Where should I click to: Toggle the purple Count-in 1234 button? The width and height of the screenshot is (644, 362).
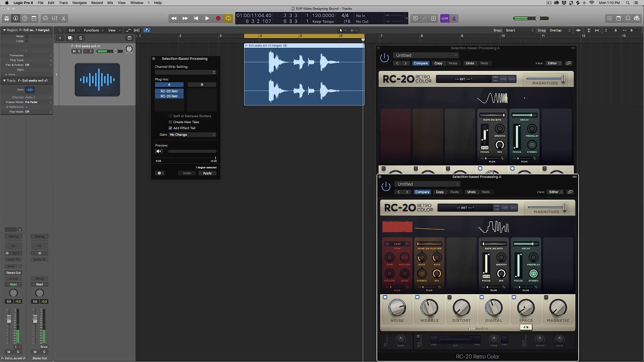[x=444, y=19]
